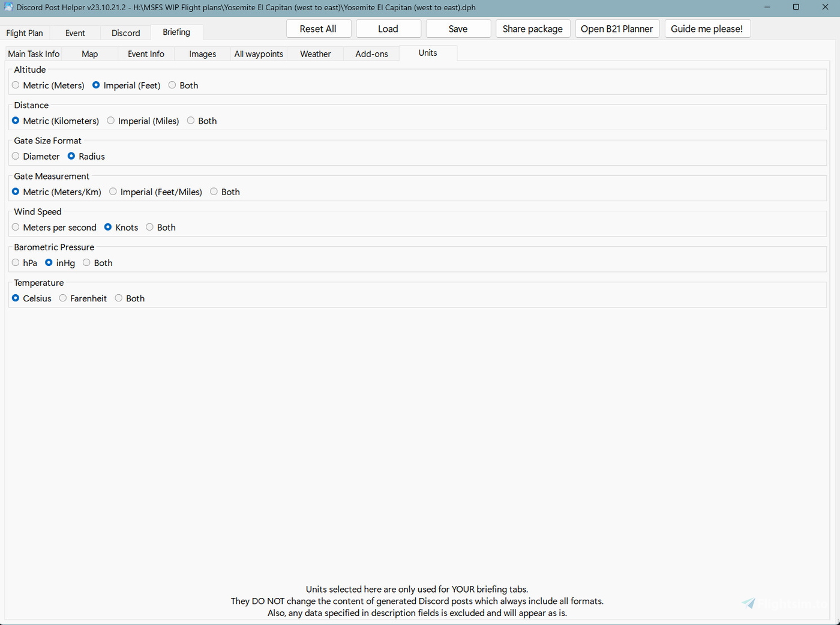840x625 pixels.
Task: View the All waypoints tab
Action: coord(259,53)
